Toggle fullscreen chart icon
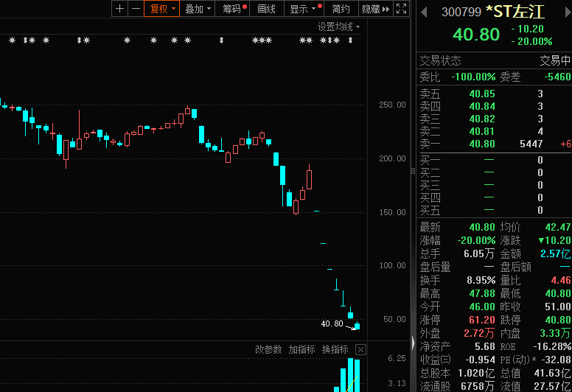This screenshot has height=392, width=572. [401, 8]
